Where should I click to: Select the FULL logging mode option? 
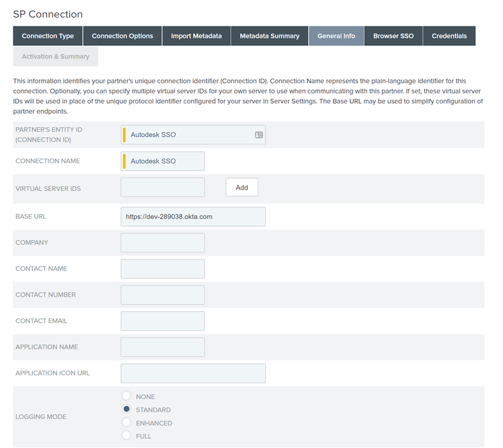[x=126, y=436]
